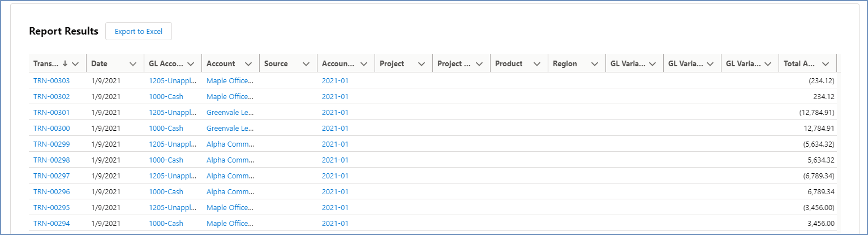Open transaction TRN-00294 link
868x235 pixels.
(x=51, y=224)
